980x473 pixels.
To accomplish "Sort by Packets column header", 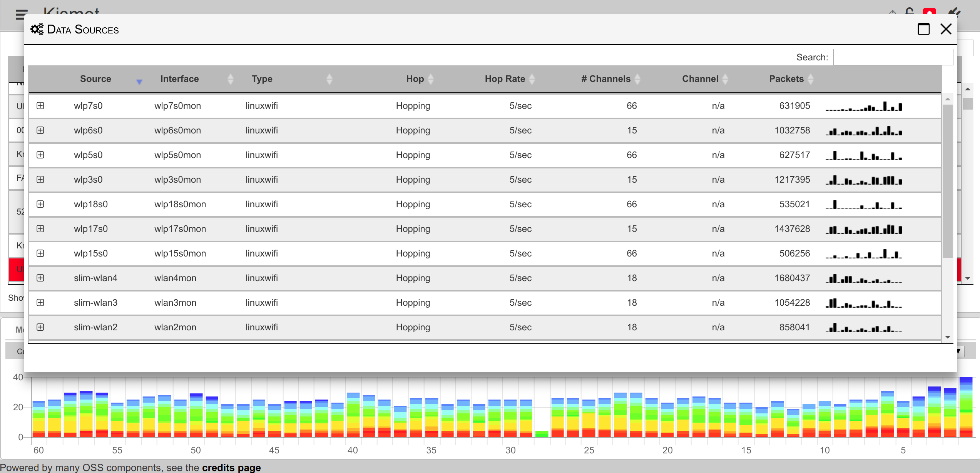I will pyautogui.click(x=786, y=79).
